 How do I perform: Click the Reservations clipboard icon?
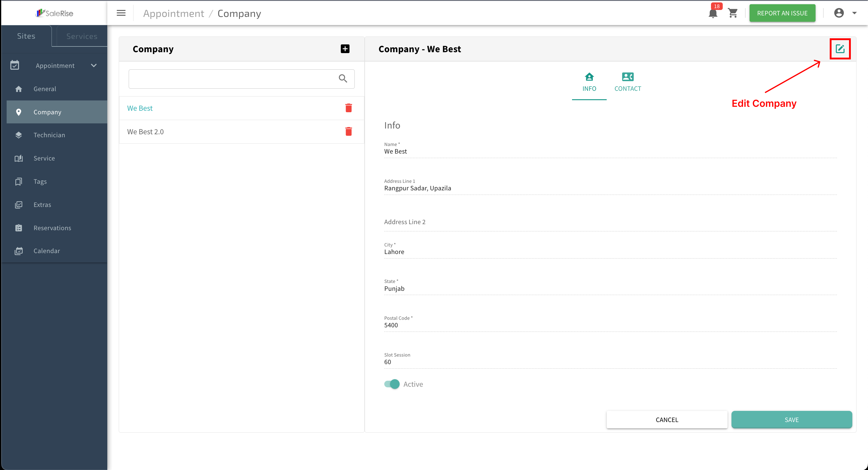pos(18,228)
